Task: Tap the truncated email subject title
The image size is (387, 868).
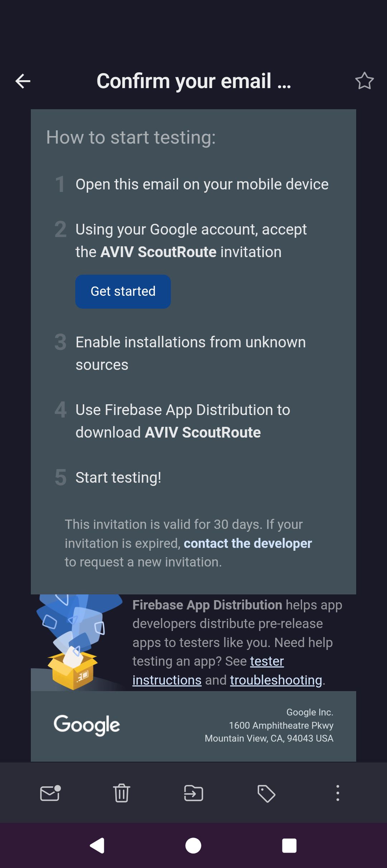Action: click(193, 81)
